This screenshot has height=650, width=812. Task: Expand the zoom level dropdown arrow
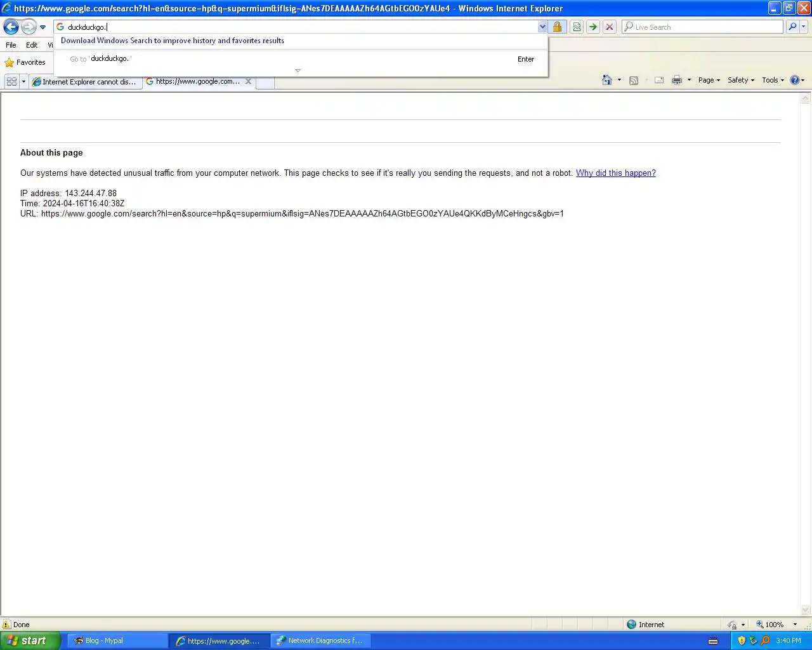796,625
